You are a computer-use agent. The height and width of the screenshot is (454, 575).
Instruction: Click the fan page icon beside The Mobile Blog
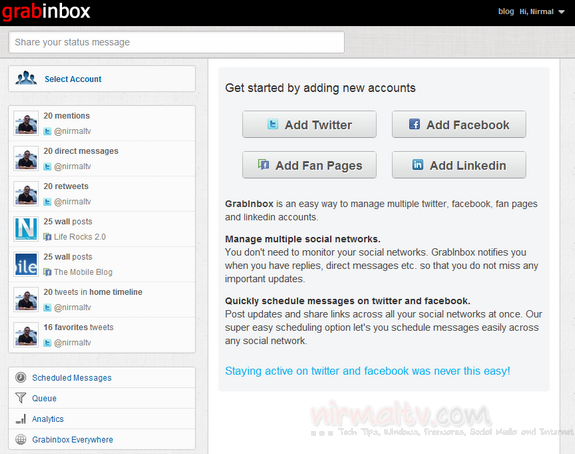[x=47, y=272]
